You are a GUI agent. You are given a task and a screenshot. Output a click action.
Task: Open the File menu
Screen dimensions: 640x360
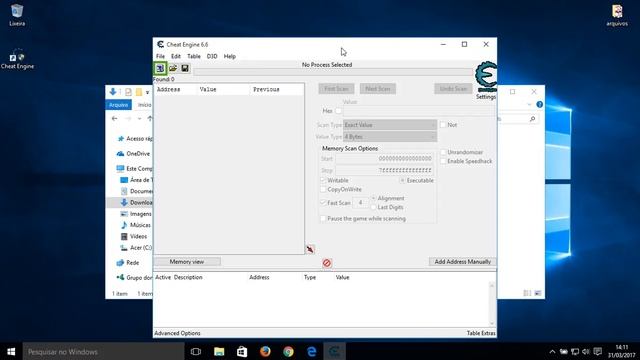[x=160, y=56]
